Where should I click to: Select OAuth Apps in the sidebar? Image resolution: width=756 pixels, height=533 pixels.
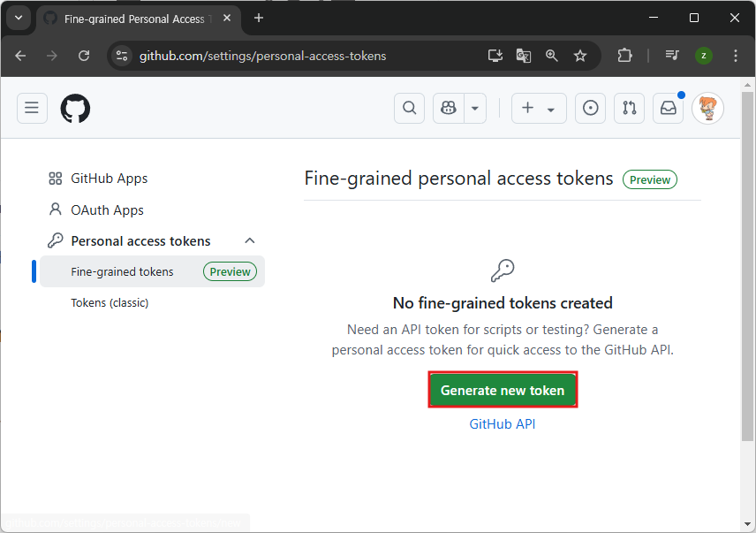click(x=107, y=209)
